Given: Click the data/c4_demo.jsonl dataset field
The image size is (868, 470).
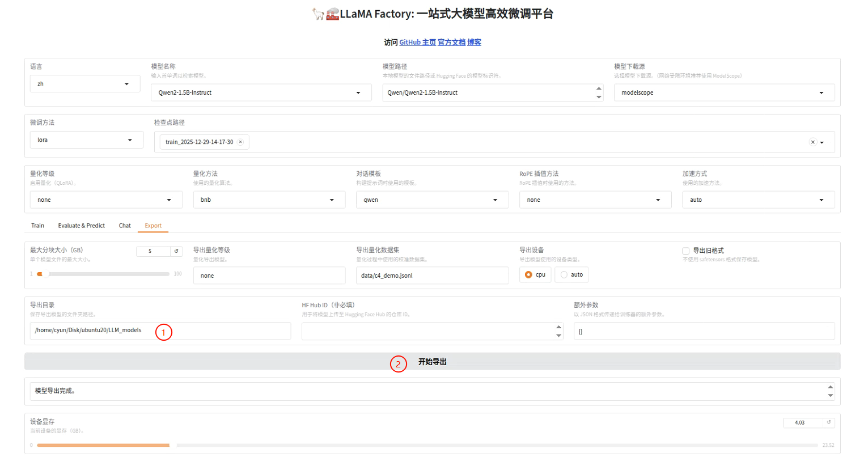Looking at the screenshot, I should [432, 276].
